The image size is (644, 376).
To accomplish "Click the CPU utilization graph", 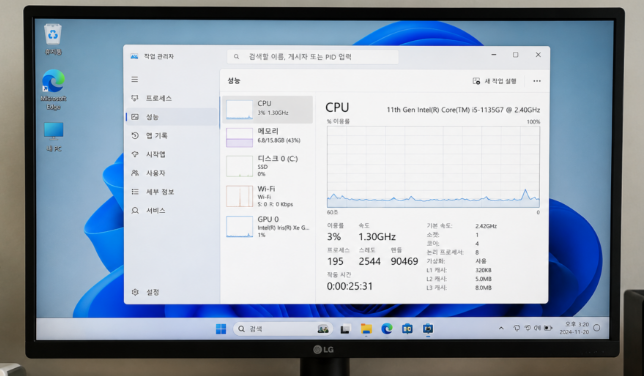I will click(433, 167).
